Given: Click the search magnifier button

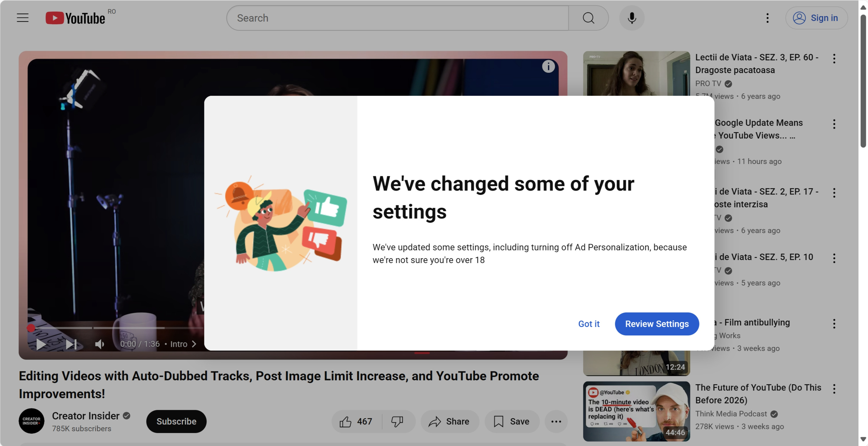Looking at the screenshot, I should pyautogui.click(x=588, y=18).
